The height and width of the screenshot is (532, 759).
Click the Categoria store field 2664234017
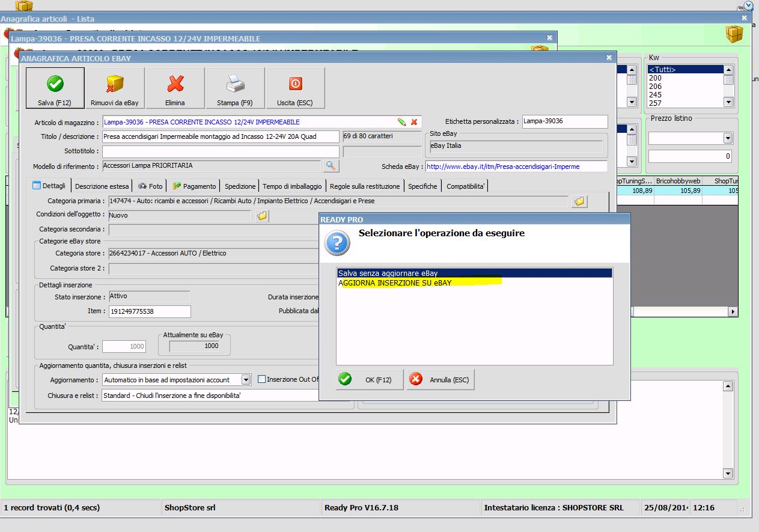click(213, 254)
